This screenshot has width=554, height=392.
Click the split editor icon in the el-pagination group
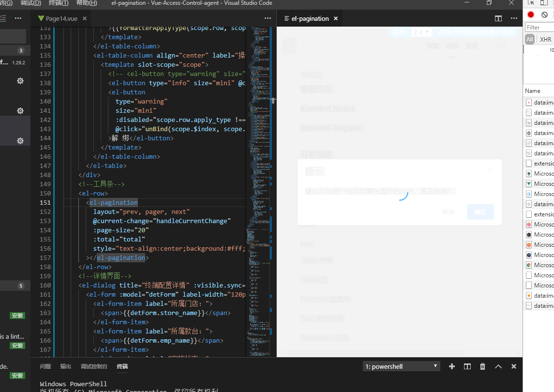[x=498, y=18]
